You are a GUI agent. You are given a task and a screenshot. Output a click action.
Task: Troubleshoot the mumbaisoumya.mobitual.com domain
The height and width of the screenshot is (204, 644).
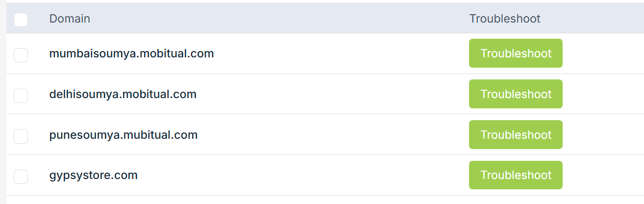[516, 53]
